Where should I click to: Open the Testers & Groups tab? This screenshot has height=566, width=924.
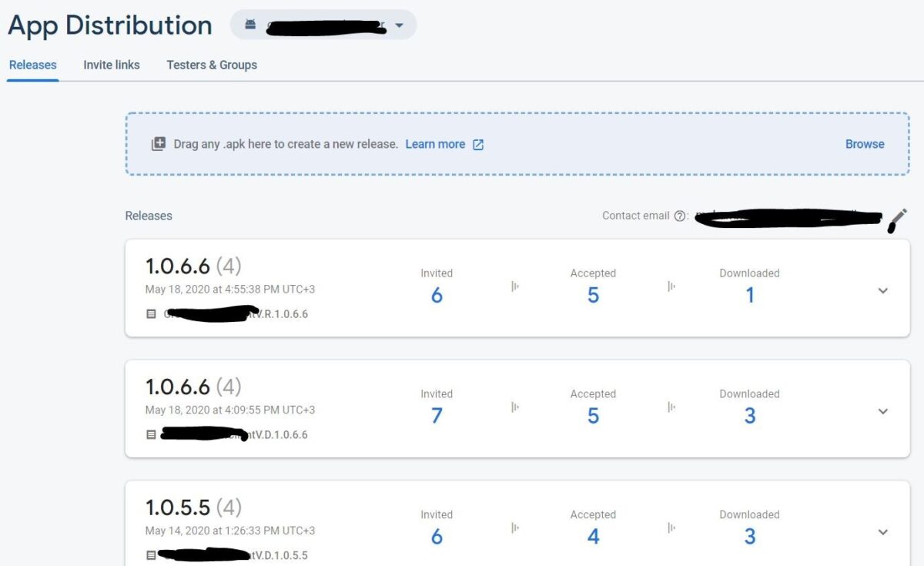pos(212,65)
